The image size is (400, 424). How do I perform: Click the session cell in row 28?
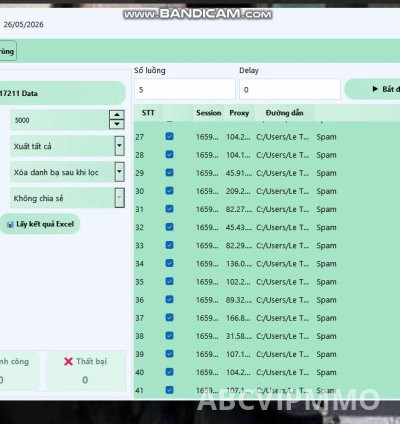207,155
